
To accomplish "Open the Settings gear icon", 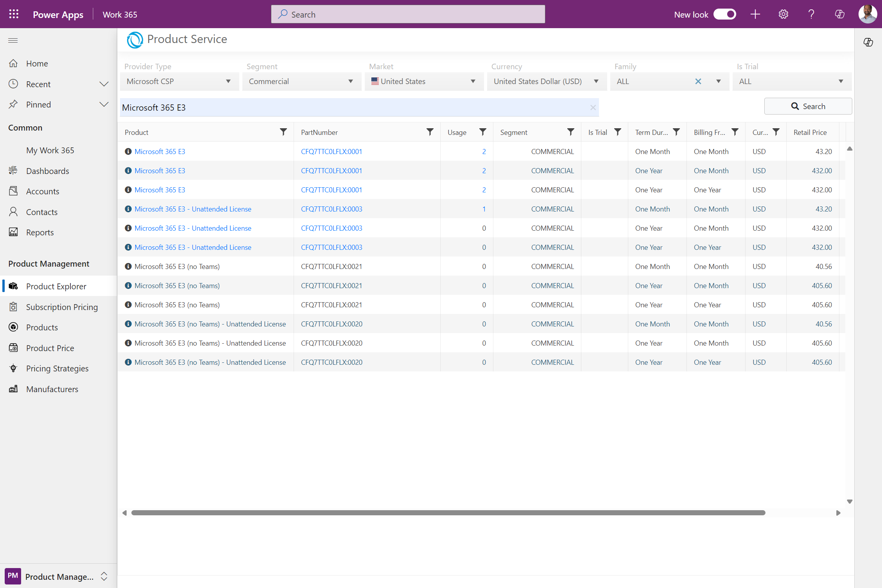I will 783,14.
